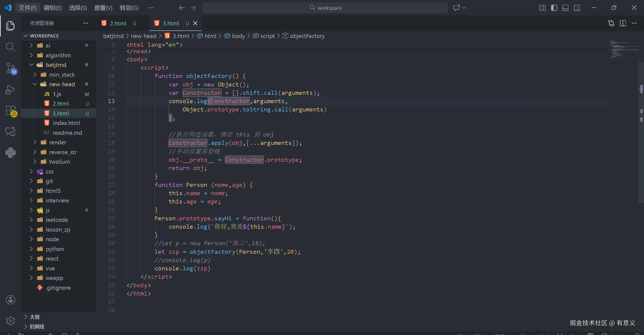This screenshot has width=644, height=335.
Task: Open the 编辑(E) menu
Action: pyautogui.click(x=53, y=8)
